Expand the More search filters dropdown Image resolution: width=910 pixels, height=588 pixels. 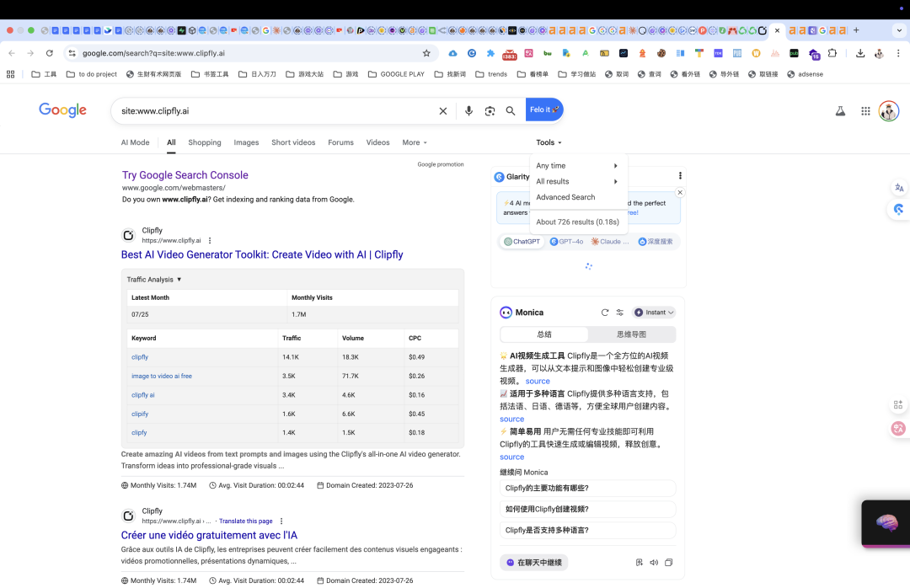(415, 142)
